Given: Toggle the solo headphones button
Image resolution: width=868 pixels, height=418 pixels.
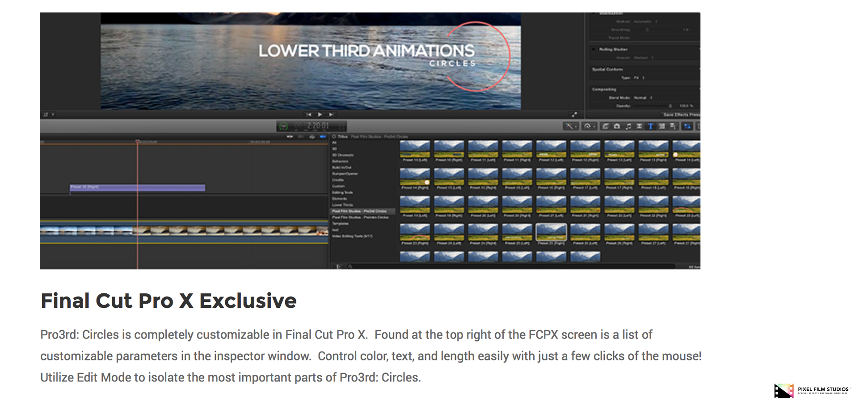Looking at the screenshot, I should [312, 137].
